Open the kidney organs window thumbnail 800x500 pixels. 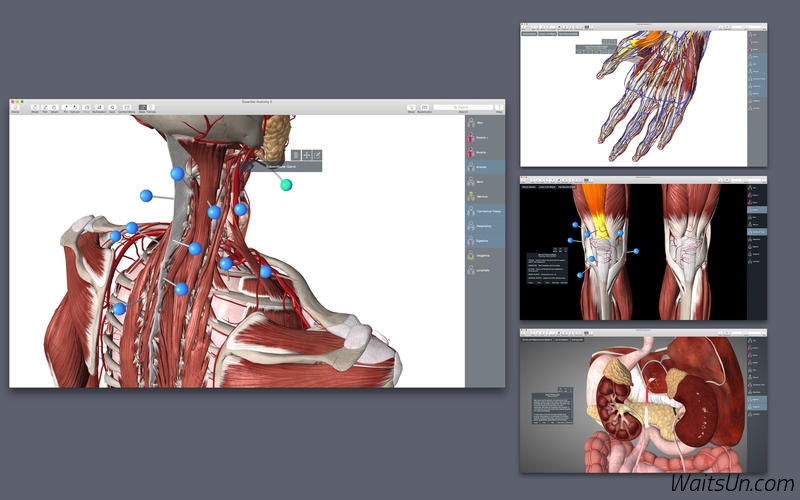click(x=643, y=401)
